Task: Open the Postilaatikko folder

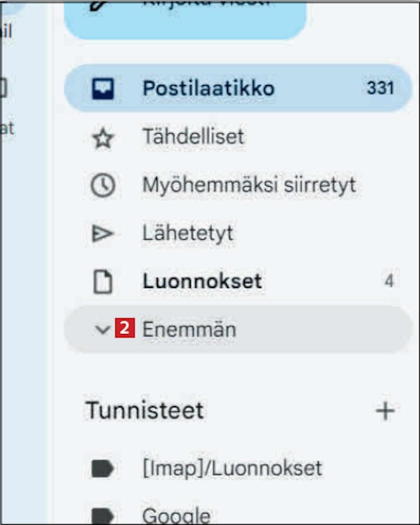Action: pyautogui.click(x=208, y=89)
